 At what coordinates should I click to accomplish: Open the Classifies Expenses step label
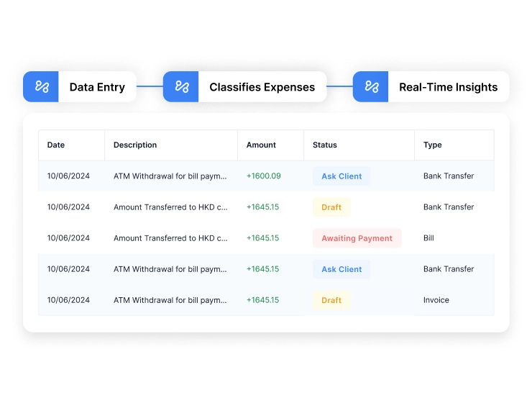(x=262, y=87)
